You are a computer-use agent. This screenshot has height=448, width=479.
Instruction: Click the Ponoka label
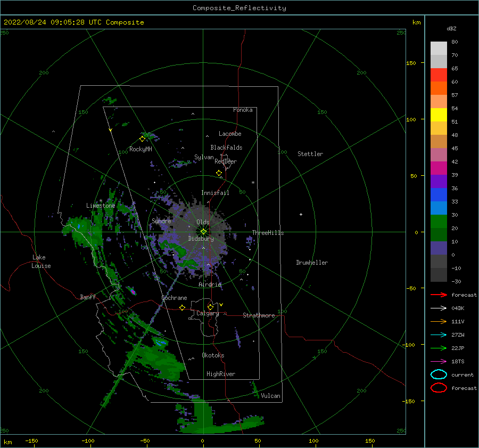point(243,110)
